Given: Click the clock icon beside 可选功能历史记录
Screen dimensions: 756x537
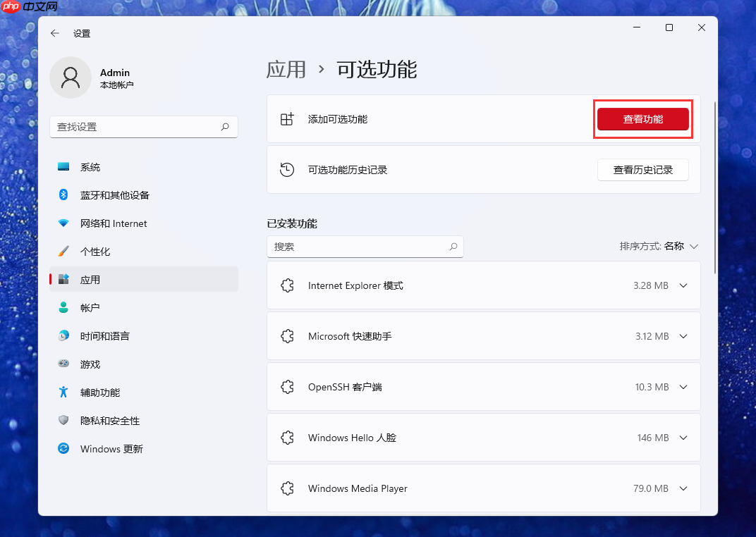Looking at the screenshot, I should point(287,170).
